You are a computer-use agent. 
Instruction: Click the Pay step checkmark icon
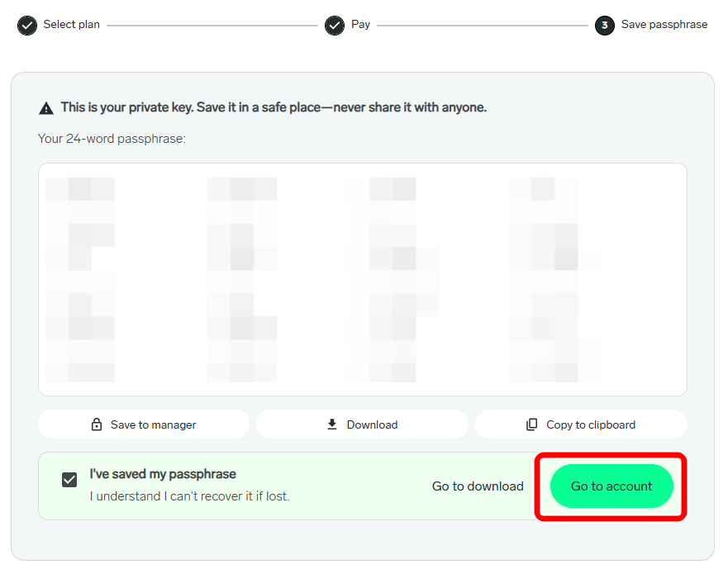[x=335, y=26]
